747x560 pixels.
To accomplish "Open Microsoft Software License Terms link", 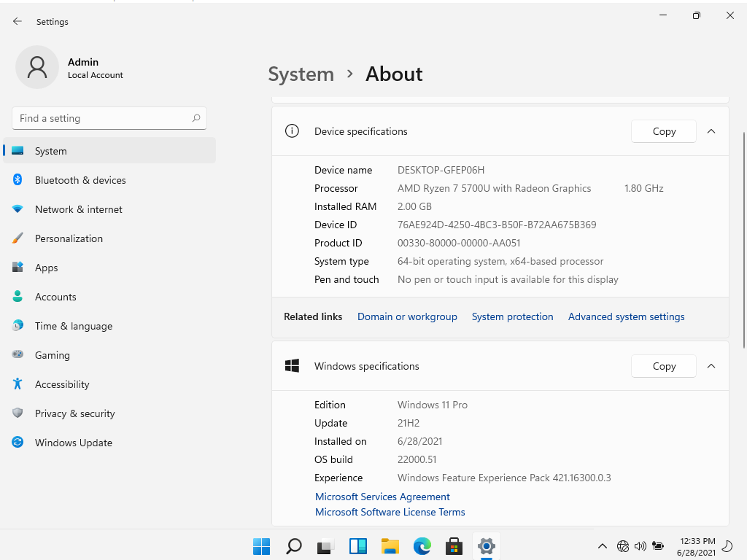I will 390,512.
